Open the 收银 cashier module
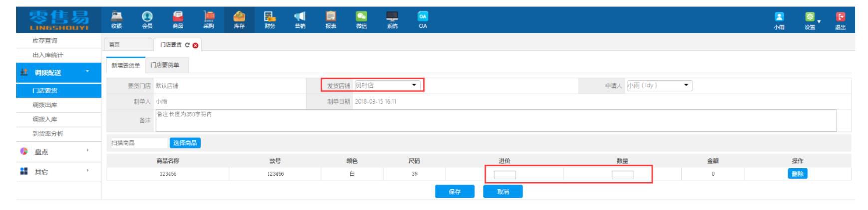Viewport: 868px width, 210px height. (x=116, y=20)
